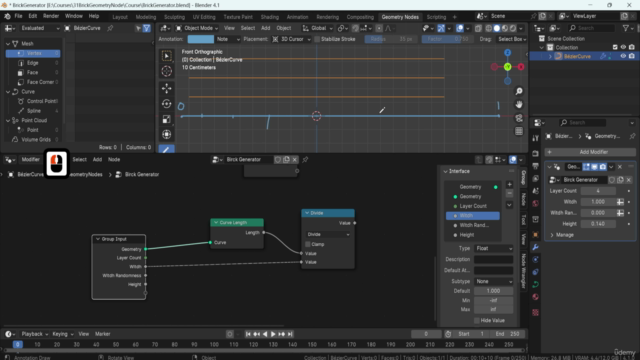640x360 pixels.
Task: Open the Object Data curve properties tab
Action: (x=536, y=284)
